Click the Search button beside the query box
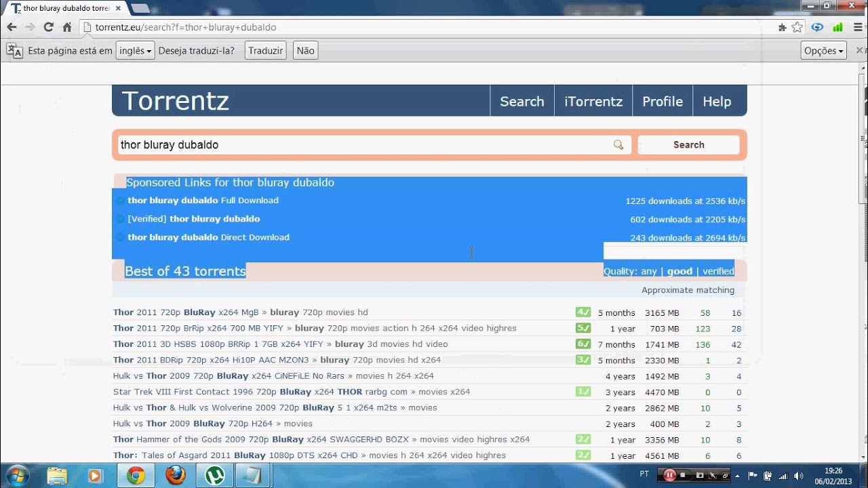The width and height of the screenshot is (868, 488). click(688, 145)
